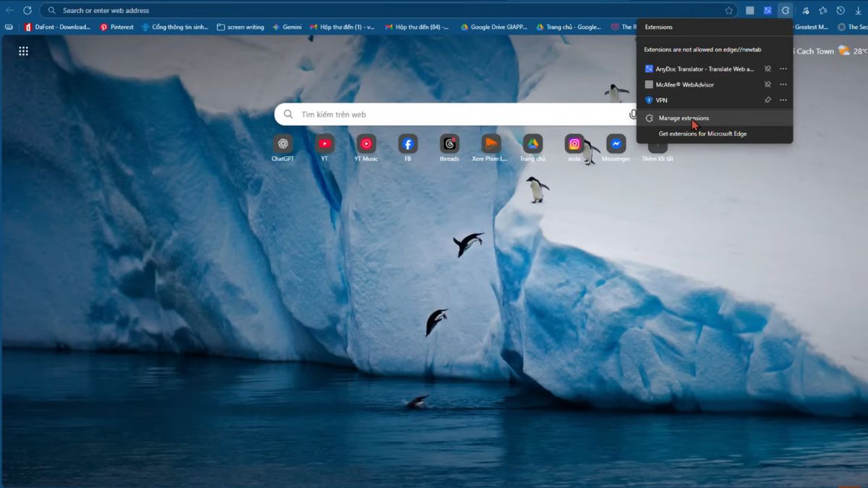Open the Pinterest bookmark
The width and height of the screenshot is (868, 488).
pos(116,27)
